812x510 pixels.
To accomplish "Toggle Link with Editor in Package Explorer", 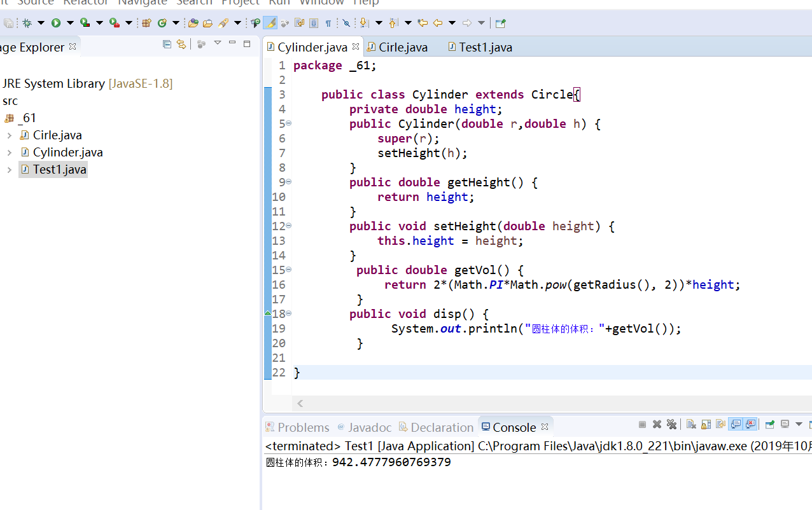I will pos(181,44).
